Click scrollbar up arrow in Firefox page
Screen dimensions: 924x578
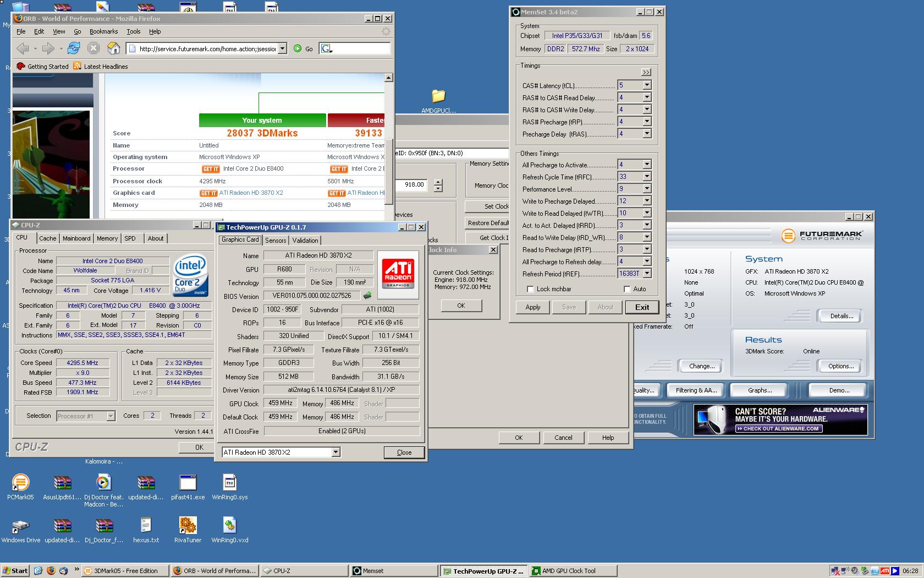click(x=389, y=78)
